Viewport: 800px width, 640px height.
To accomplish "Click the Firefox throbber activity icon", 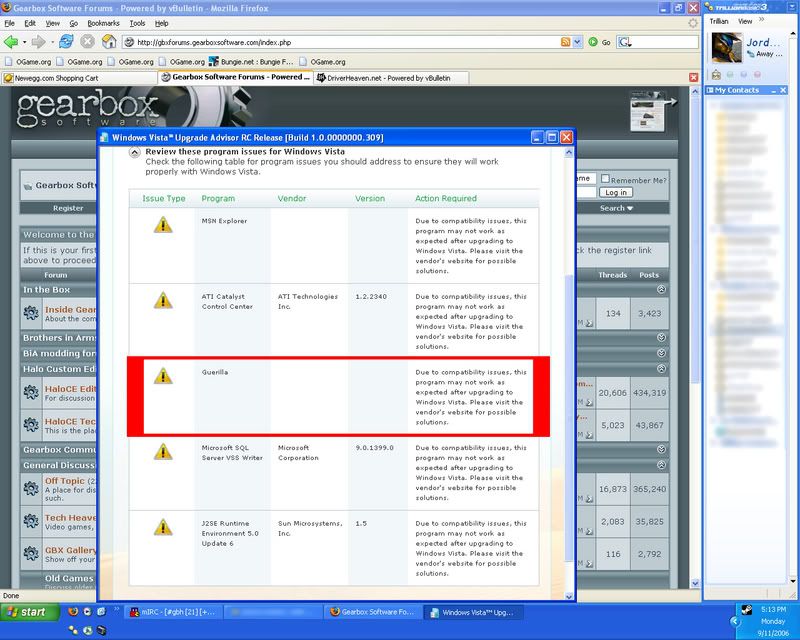I will [692, 23].
